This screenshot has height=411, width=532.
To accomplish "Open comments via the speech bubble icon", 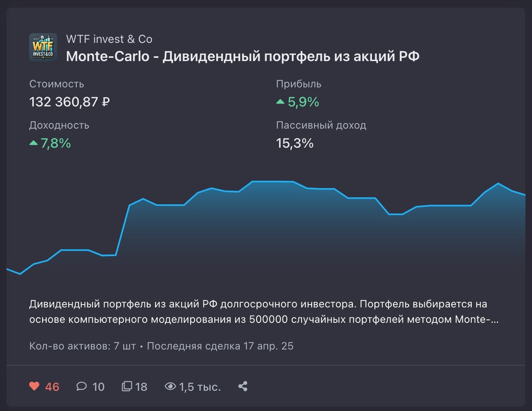I will [82, 386].
